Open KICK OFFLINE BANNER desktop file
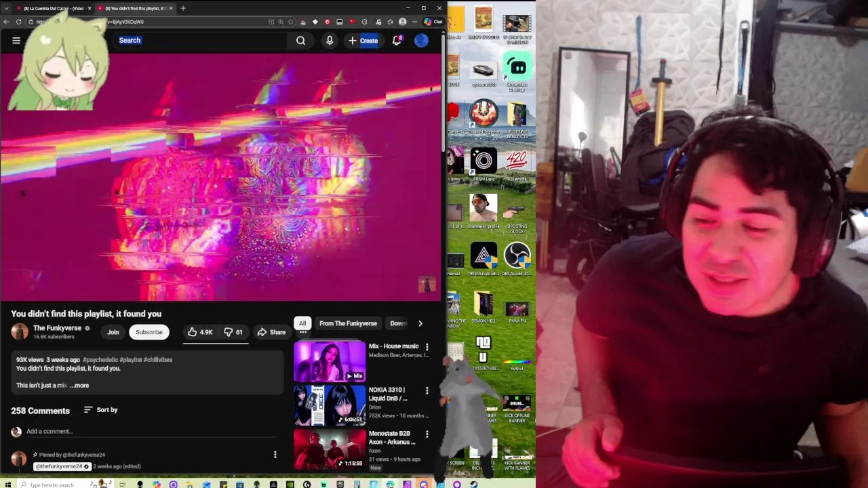This screenshot has width=868, height=488. (517, 409)
